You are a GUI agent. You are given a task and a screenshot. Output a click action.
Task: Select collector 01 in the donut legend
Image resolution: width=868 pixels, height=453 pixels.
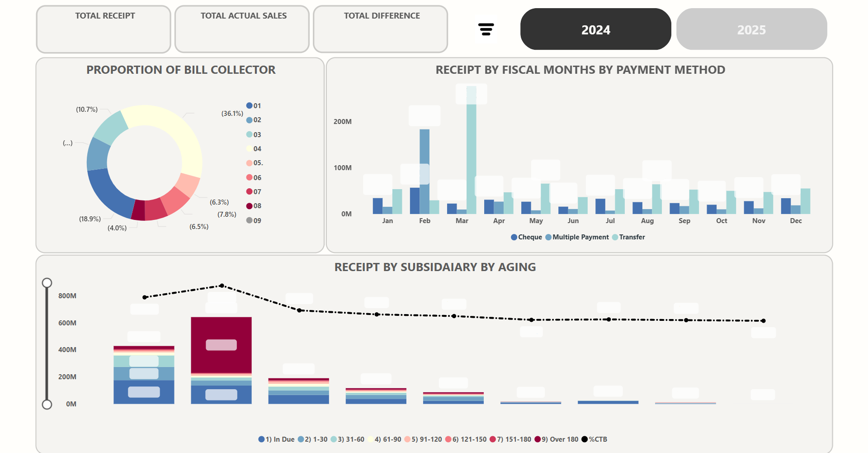pos(254,106)
